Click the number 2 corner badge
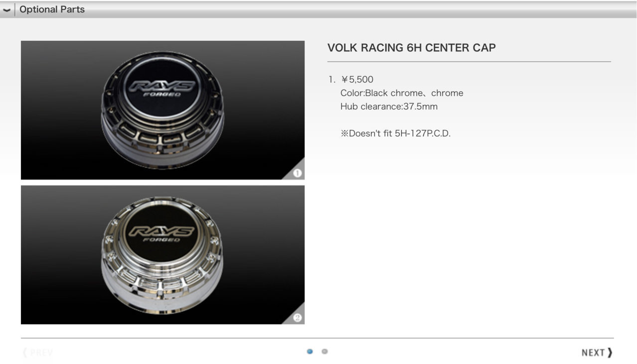 tap(297, 318)
